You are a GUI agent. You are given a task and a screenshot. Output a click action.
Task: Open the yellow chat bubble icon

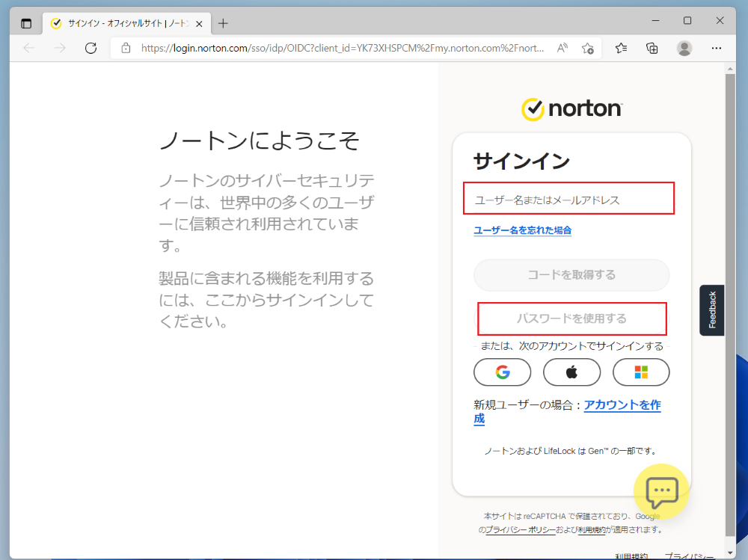tap(661, 491)
